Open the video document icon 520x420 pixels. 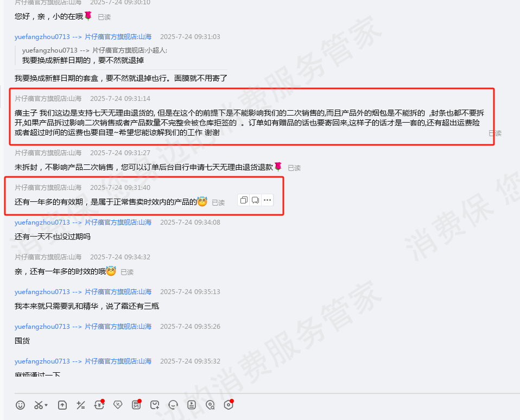coord(192,405)
